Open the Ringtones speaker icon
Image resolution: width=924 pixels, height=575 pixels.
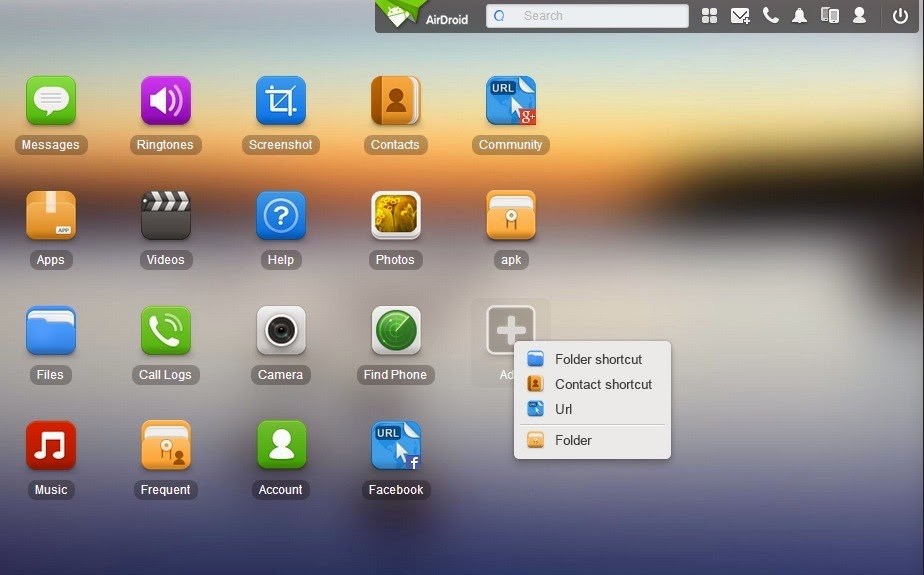[166, 100]
